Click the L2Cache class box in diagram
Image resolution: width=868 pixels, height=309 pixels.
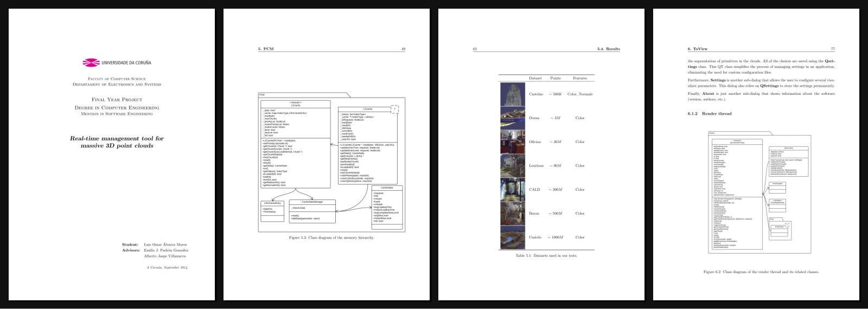pos(296,144)
